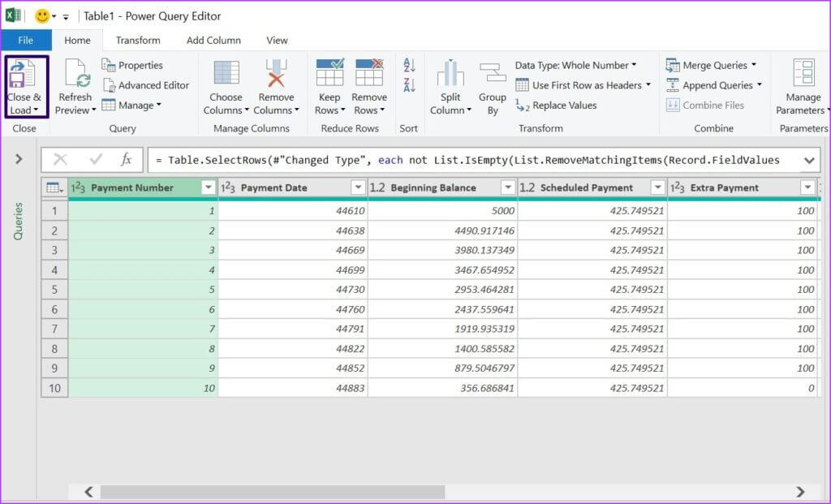The width and height of the screenshot is (831, 504).
Task: Click the scroll left arrow
Action: click(x=88, y=492)
